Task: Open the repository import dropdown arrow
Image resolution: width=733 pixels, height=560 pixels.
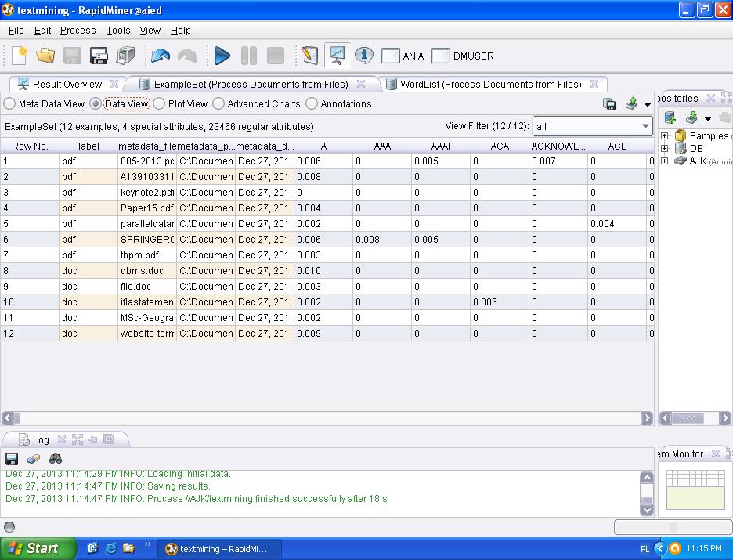Action: pos(708,119)
